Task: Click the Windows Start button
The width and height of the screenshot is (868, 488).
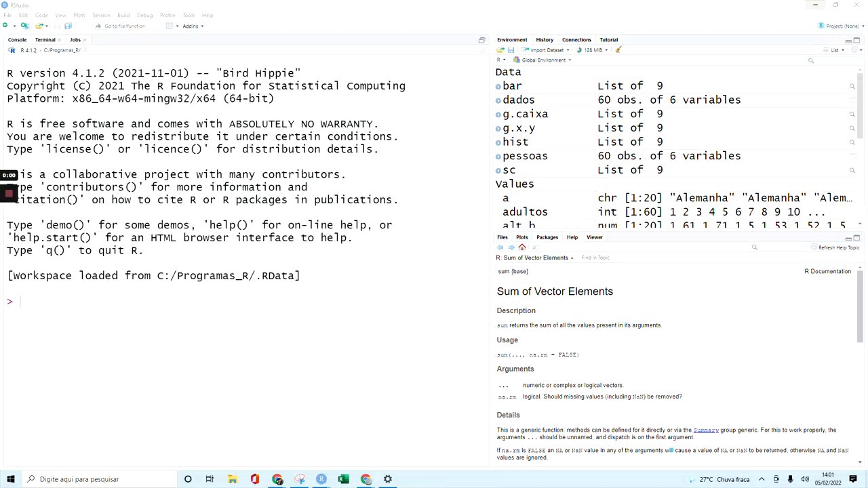Action: click(x=11, y=479)
